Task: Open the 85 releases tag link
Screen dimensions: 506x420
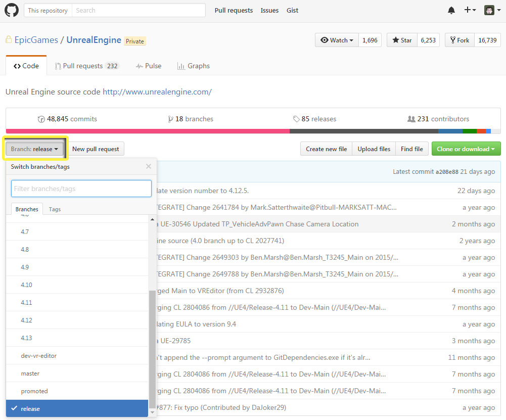Action: (x=296, y=119)
